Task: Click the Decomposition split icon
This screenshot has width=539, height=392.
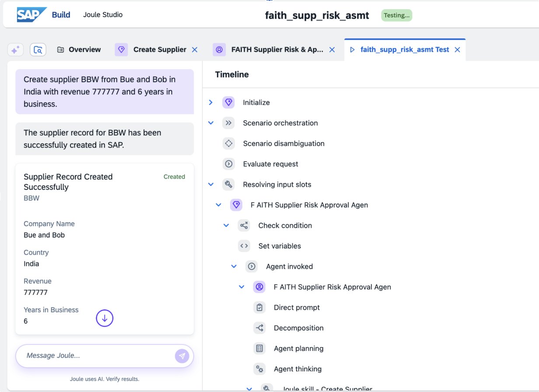Action: click(x=259, y=328)
